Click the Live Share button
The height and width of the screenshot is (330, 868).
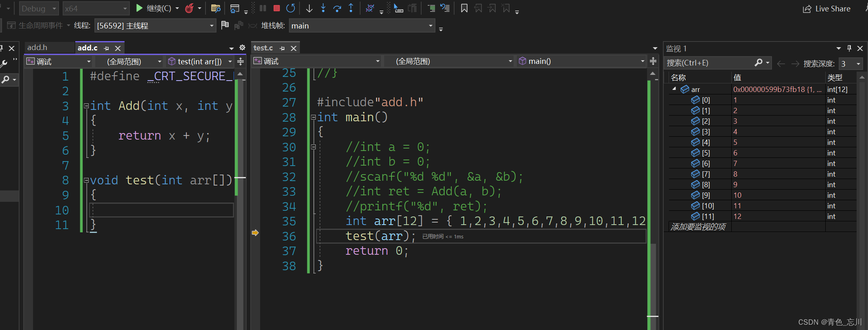click(826, 9)
